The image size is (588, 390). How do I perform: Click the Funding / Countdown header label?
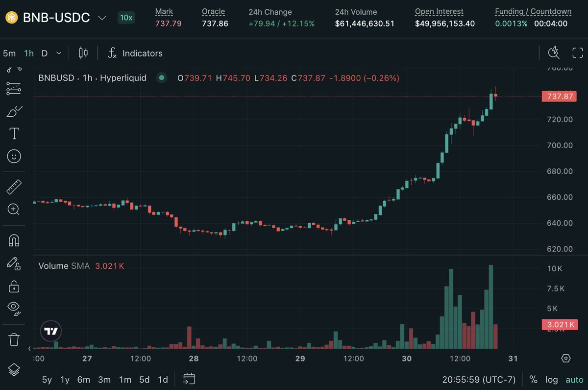(x=533, y=12)
